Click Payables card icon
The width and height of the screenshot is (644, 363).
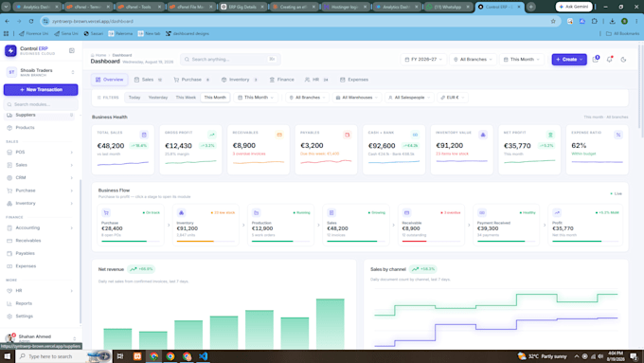347,135
